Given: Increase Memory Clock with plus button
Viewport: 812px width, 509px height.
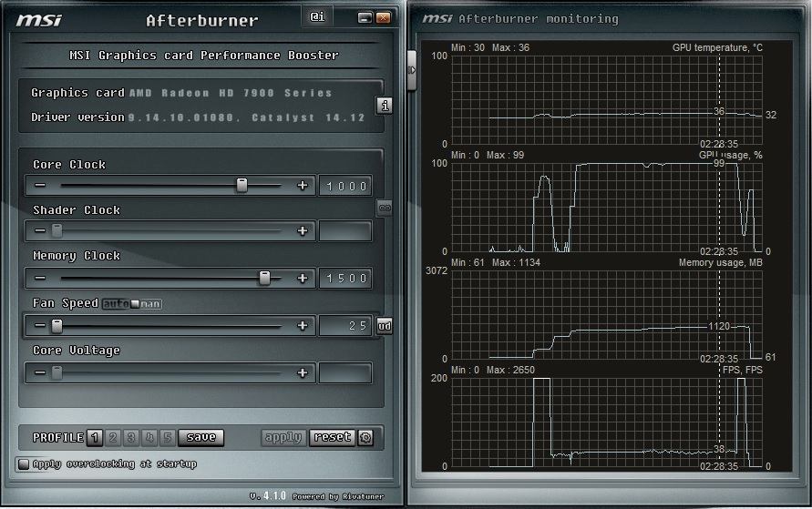Looking at the screenshot, I should click(303, 278).
